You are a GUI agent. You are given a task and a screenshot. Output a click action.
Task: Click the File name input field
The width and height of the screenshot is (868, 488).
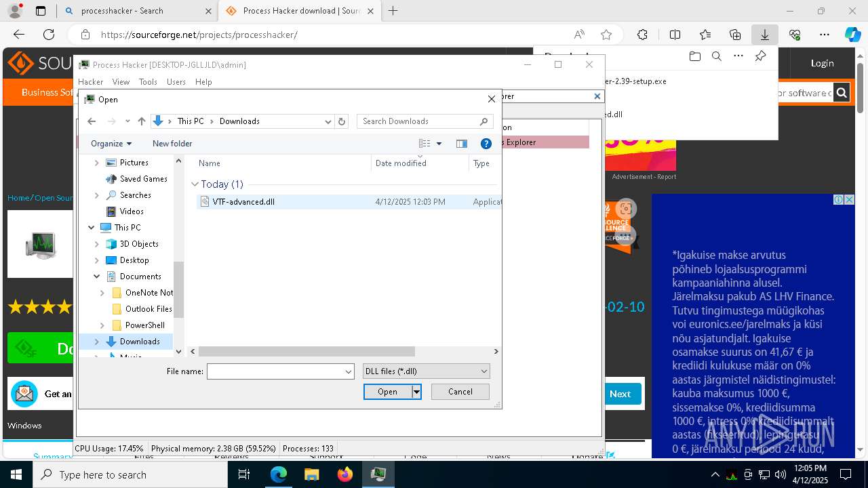point(275,371)
